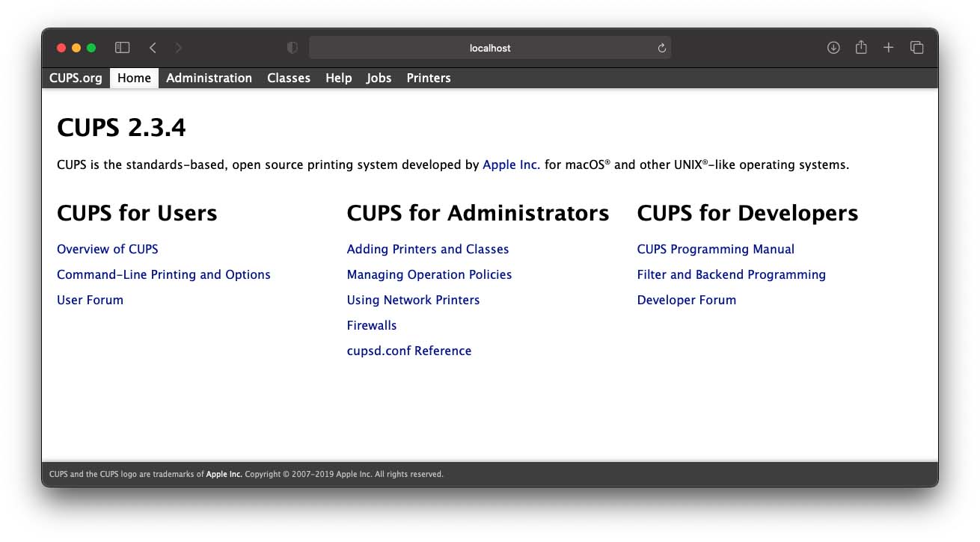Screen dimensions: 980x542
Task: Open a new tab with the plus icon
Action: pos(889,47)
